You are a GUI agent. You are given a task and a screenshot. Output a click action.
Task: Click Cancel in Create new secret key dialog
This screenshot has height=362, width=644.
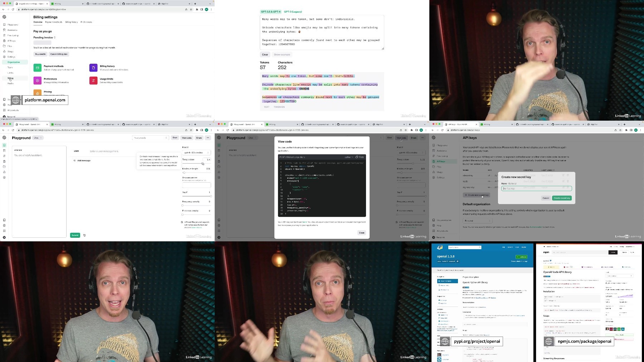[546, 198]
